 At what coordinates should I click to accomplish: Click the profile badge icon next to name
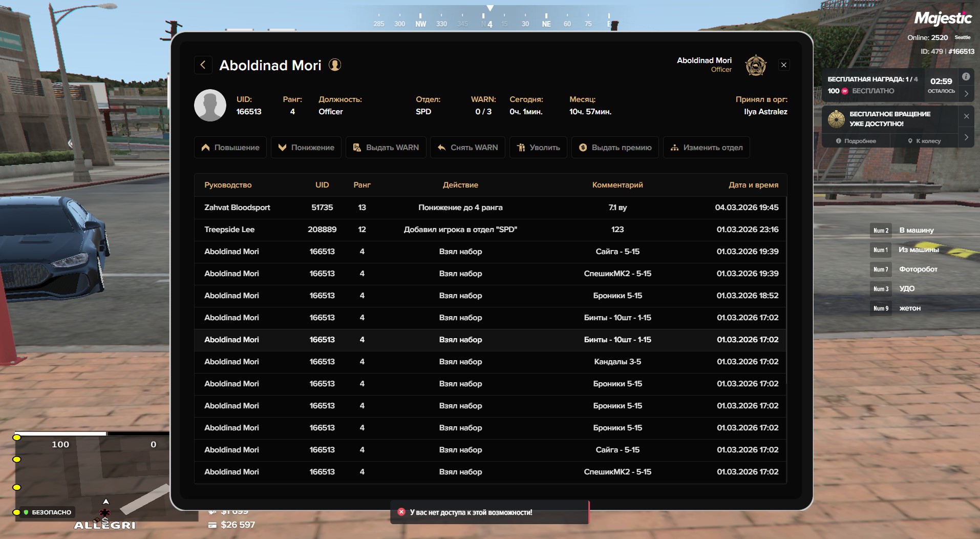pyautogui.click(x=335, y=65)
